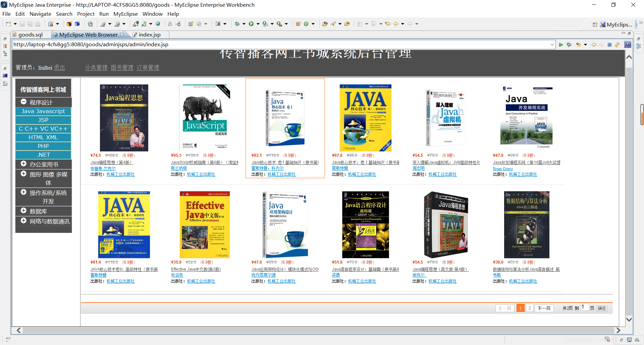Click the camera snapshot toolbar icon
Screen dimensions: 644x345
[218, 24]
